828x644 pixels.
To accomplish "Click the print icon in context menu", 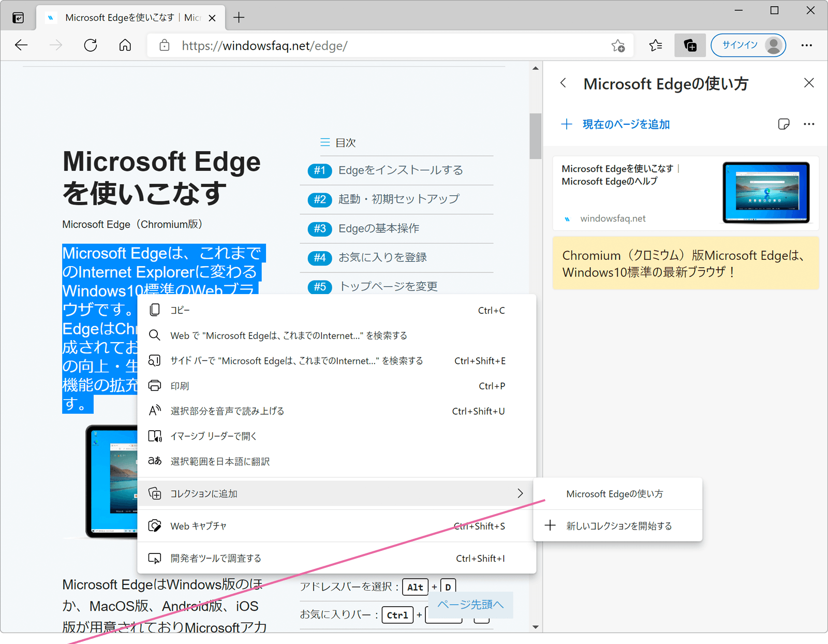I will coord(154,386).
